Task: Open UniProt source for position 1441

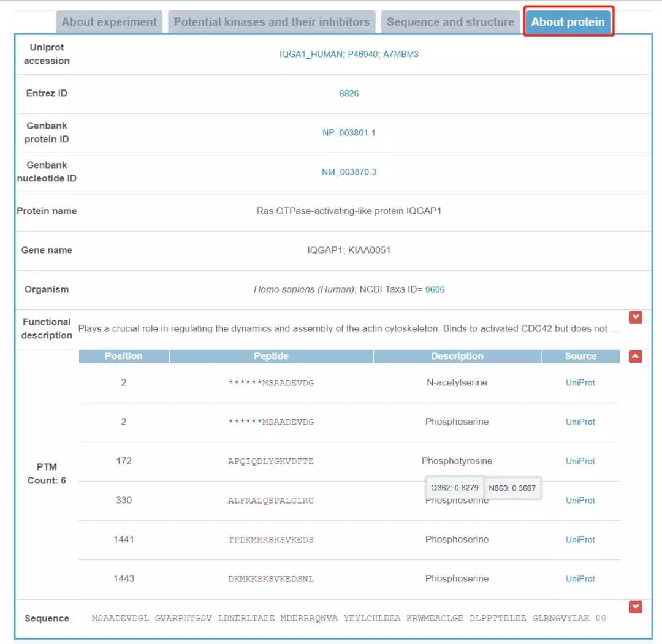Action: coord(580,539)
